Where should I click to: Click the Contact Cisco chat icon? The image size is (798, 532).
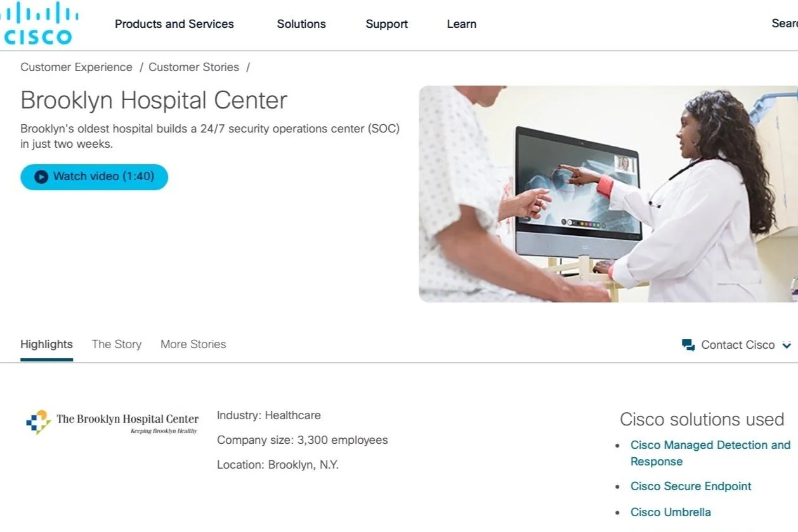688,345
